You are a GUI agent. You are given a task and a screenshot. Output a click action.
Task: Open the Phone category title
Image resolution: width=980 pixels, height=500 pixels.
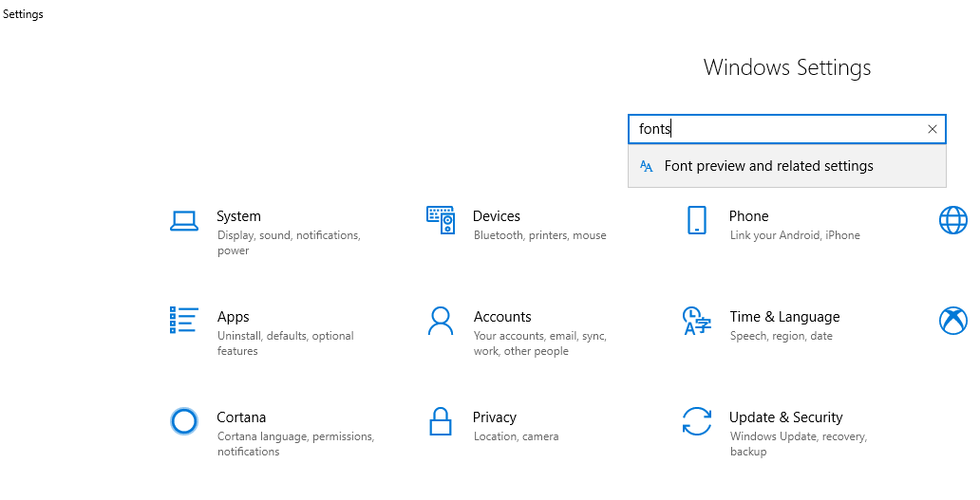748,216
